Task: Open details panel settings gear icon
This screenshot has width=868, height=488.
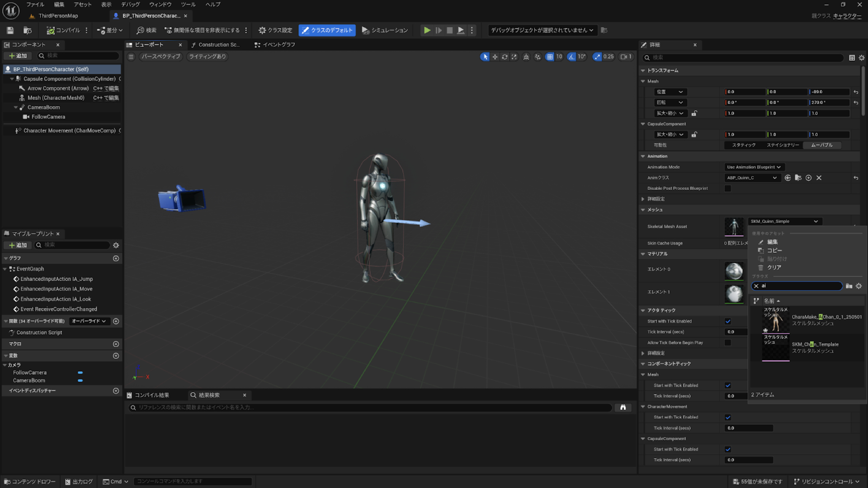Action: [x=862, y=58]
